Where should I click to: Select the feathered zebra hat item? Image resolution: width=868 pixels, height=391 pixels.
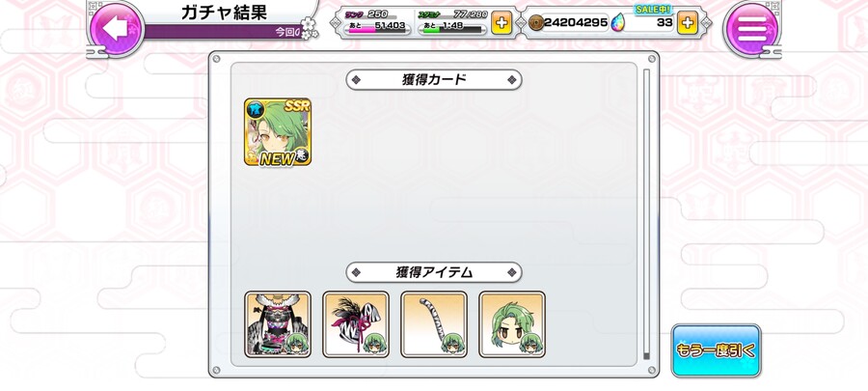356,324
